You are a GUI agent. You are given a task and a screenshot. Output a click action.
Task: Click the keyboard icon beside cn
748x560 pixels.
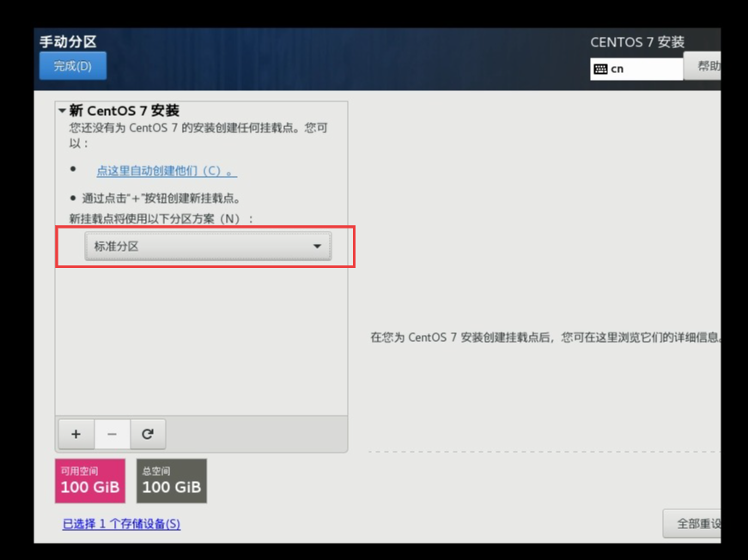[x=600, y=70]
